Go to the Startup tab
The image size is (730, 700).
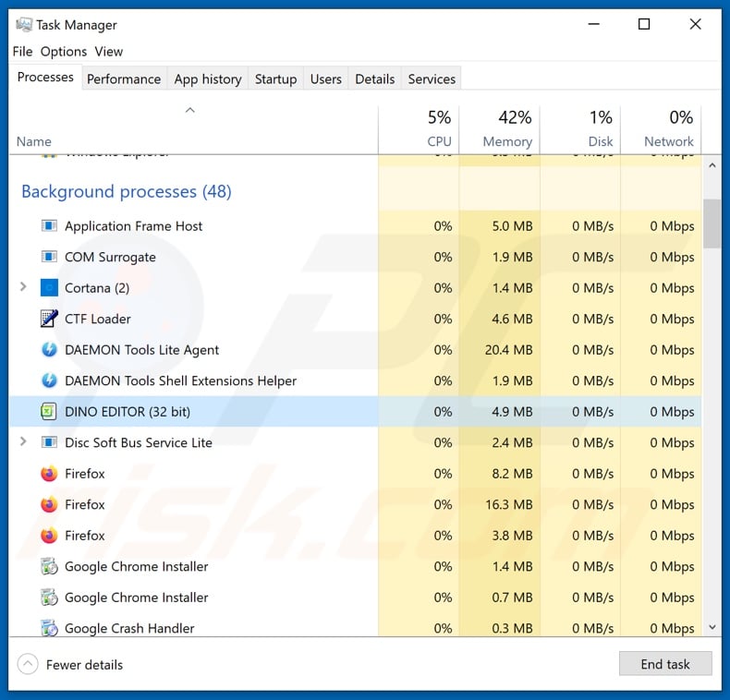click(x=275, y=79)
